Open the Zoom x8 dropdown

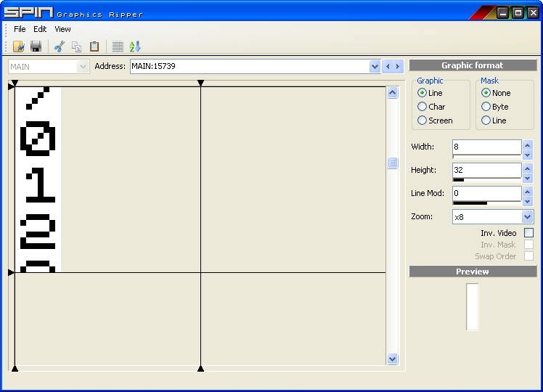click(x=527, y=217)
